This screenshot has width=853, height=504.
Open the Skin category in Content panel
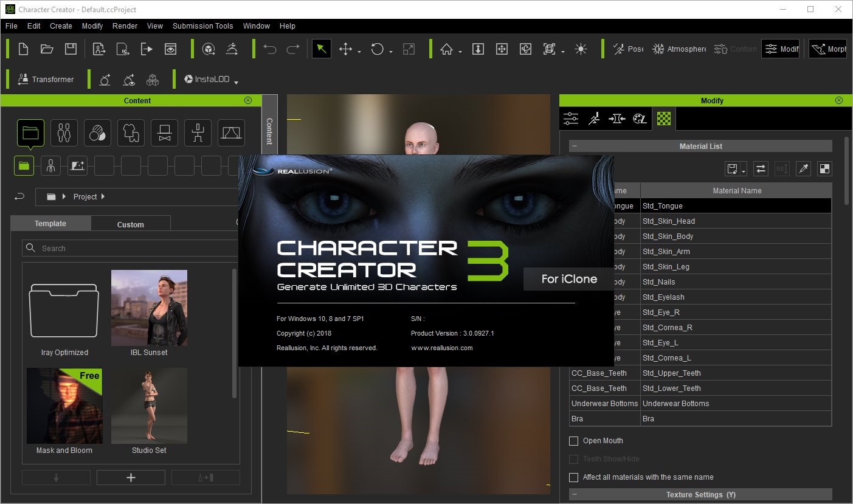(97, 133)
